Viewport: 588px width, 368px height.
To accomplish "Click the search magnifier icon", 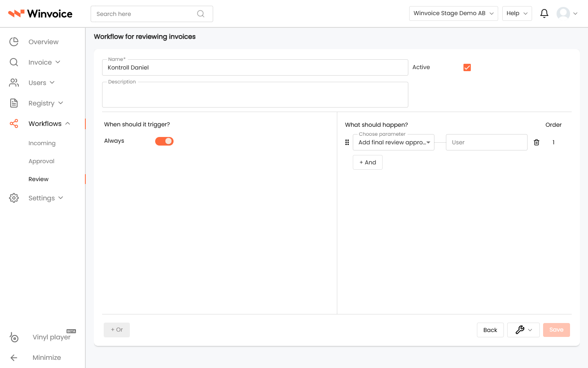I will pyautogui.click(x=200, y=14).
